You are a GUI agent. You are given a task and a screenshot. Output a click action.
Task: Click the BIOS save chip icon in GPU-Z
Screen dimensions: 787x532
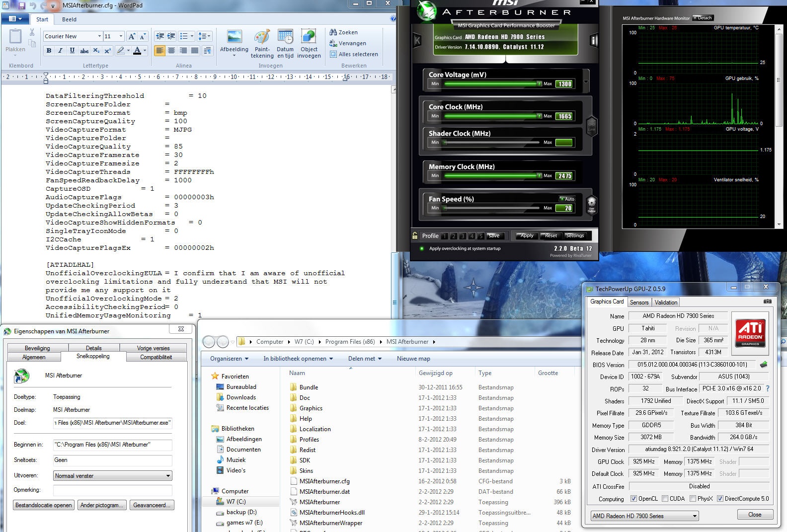764,365
